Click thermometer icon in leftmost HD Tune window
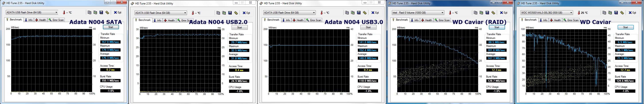 tap(64, 12)
